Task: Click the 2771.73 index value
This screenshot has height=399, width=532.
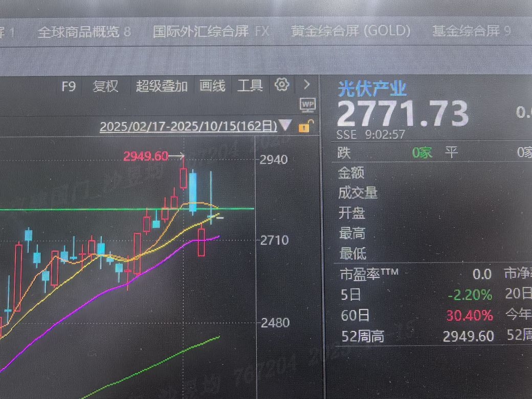Action: pos(403,114)
